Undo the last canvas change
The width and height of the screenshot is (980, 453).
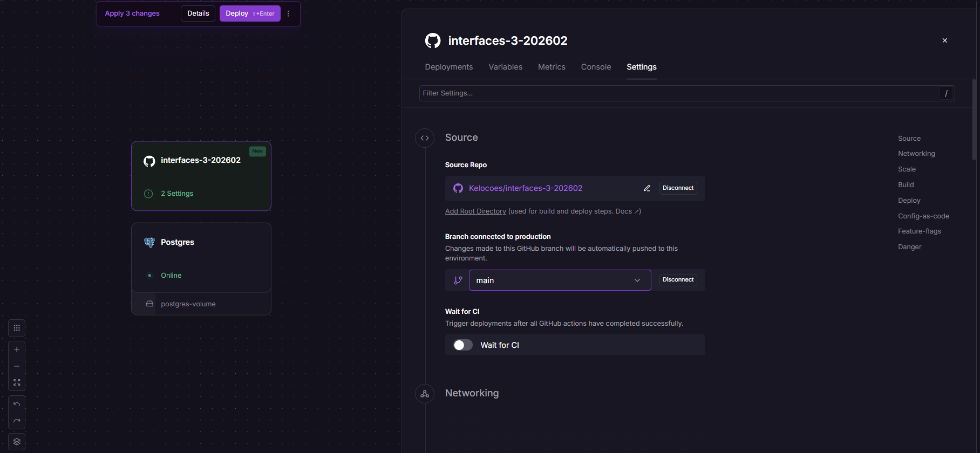(17, 404)
